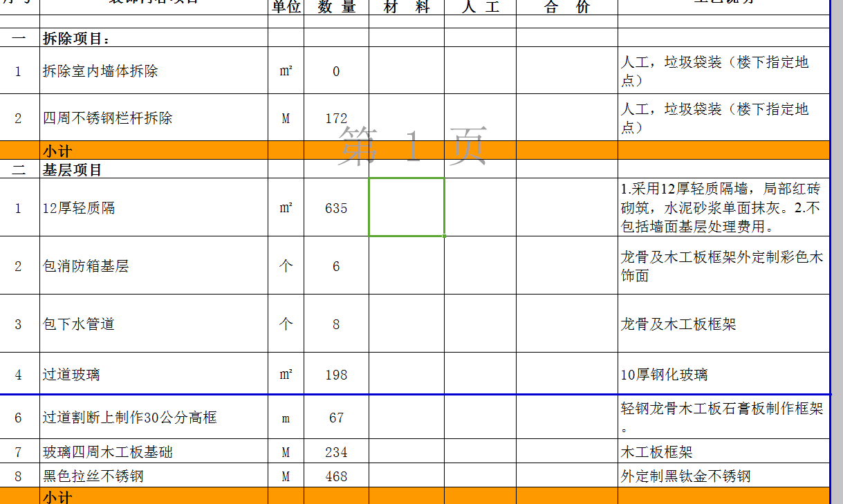Click the 包下水管道 item cell
Image resolution: width=843 pixels, height=504 pixels.
click(154, 324)
